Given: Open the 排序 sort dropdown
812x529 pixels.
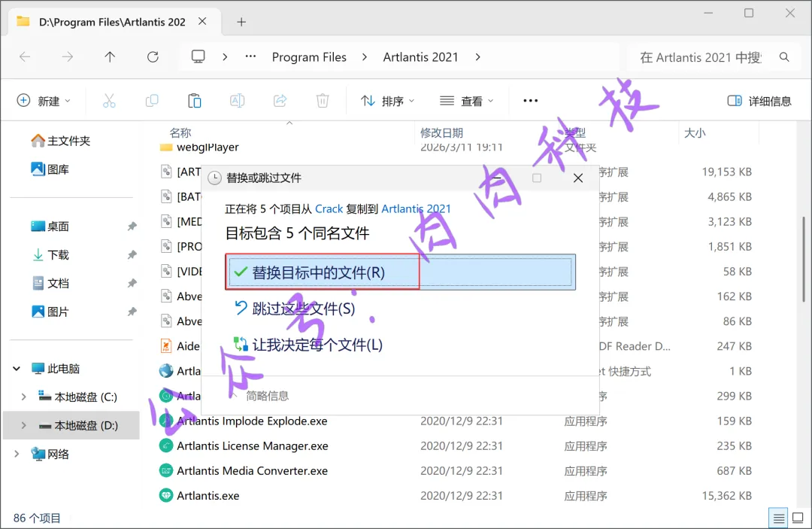Looking at the screenshot, I should click(388, 101).
